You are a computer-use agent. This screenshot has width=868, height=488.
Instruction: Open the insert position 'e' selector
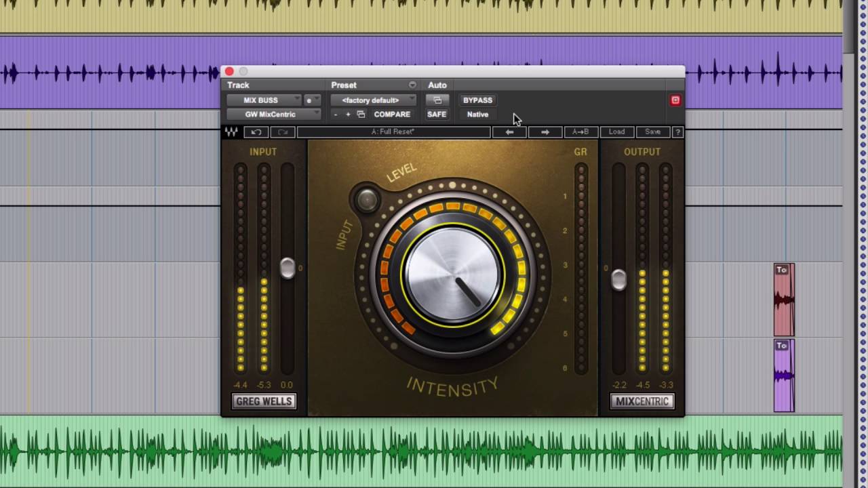(x=312, y=100)
